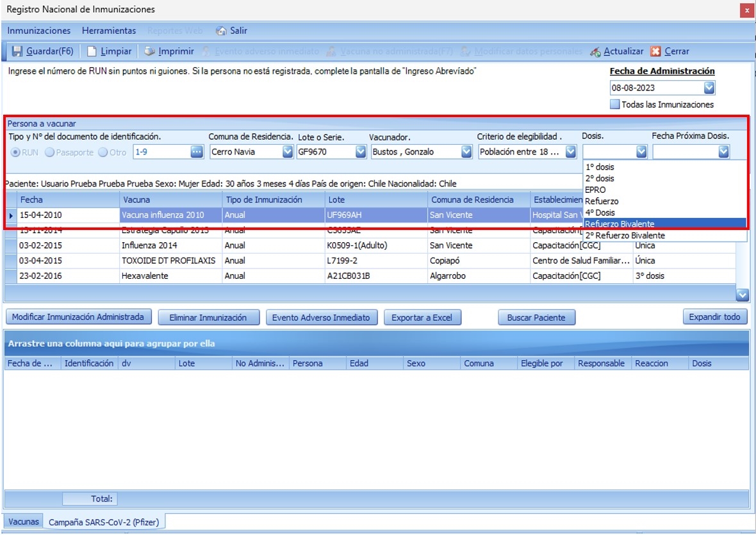Click the Salir house icon
Screen dimensions: 756x535
[221, 31]
